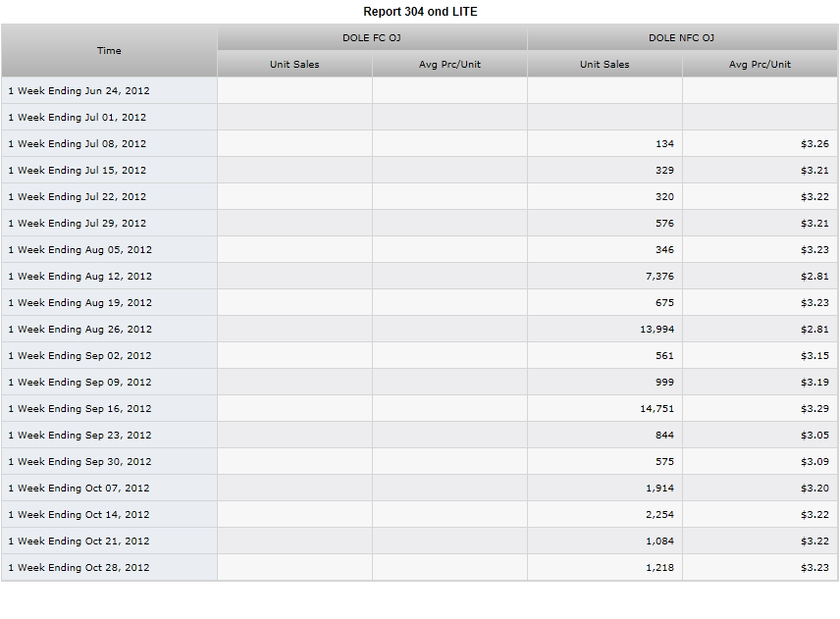Click unit sales value 14,751
This screenshot has width=840, height=619.
[x=657, y=408]
